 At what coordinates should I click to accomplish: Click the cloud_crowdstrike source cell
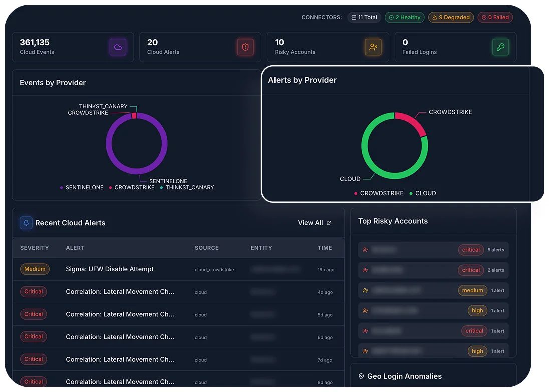[214, 270]
